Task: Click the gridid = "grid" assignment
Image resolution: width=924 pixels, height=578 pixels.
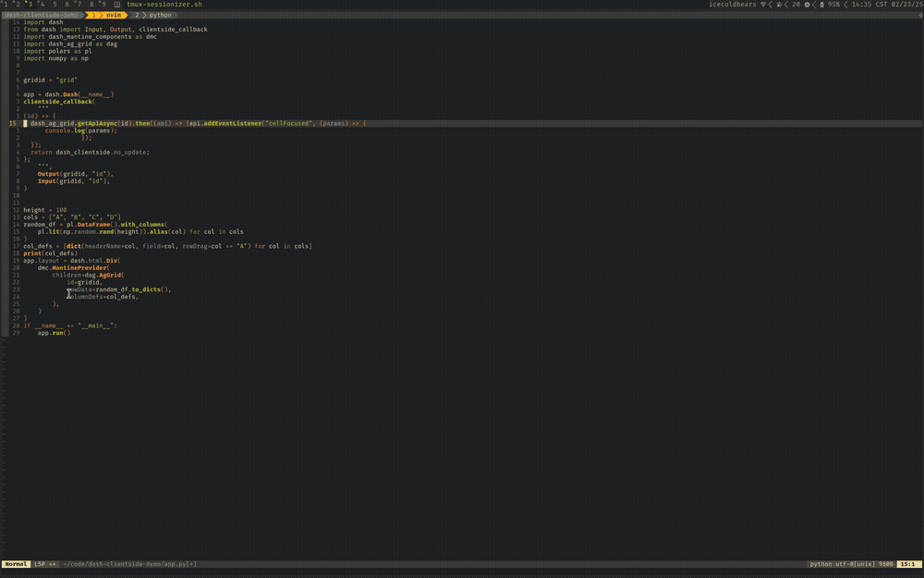Action: coord(50,80)
